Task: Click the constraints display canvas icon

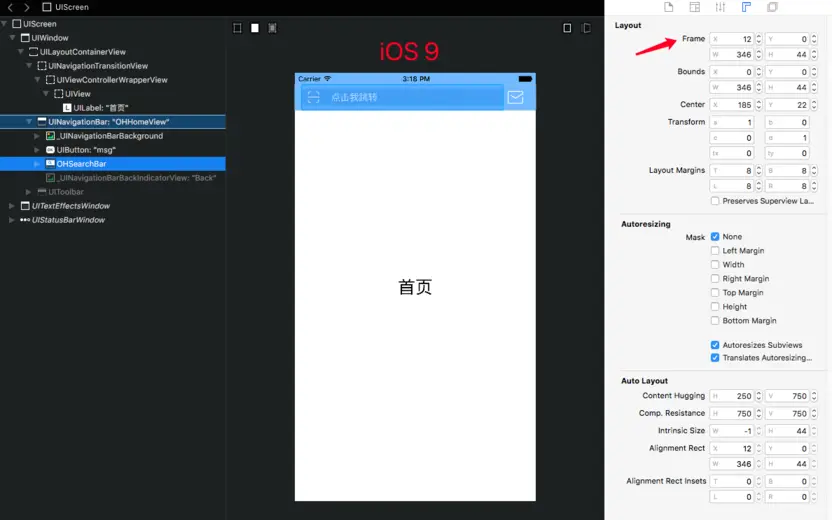Action: (x=272, y=28)
